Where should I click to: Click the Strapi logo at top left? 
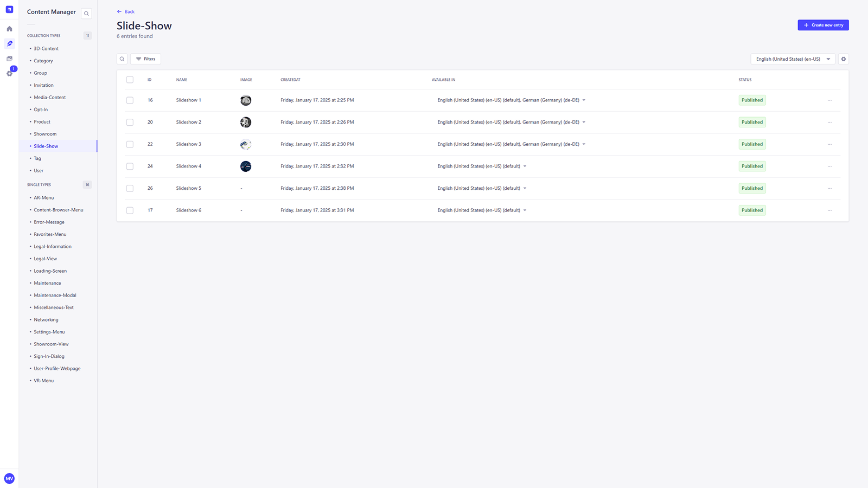coord(9,9)
